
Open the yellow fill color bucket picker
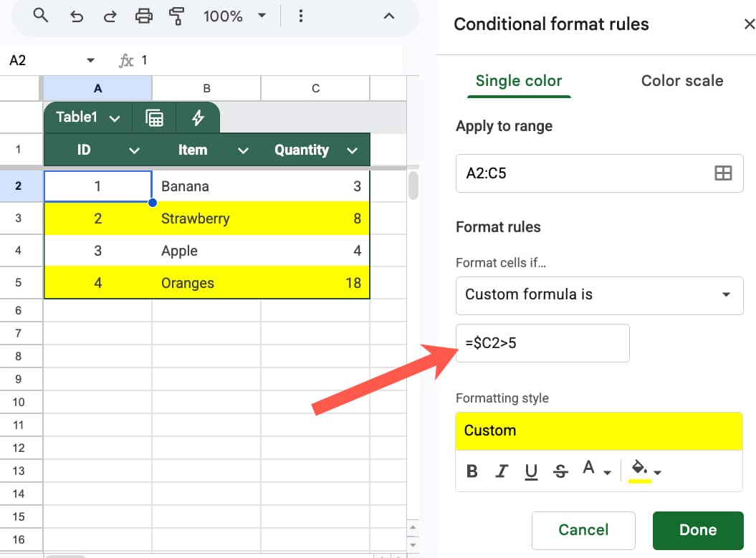645,471
